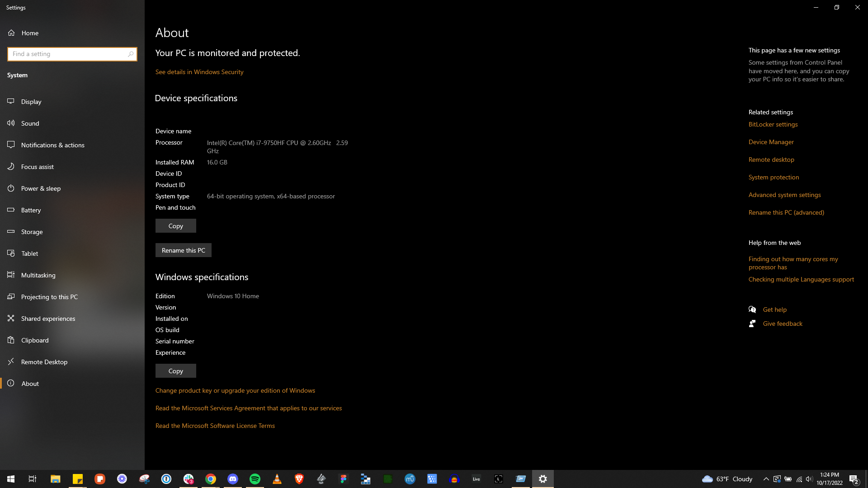
Task: Open Change product key or upgrade link
Action: tap(235, 390)
